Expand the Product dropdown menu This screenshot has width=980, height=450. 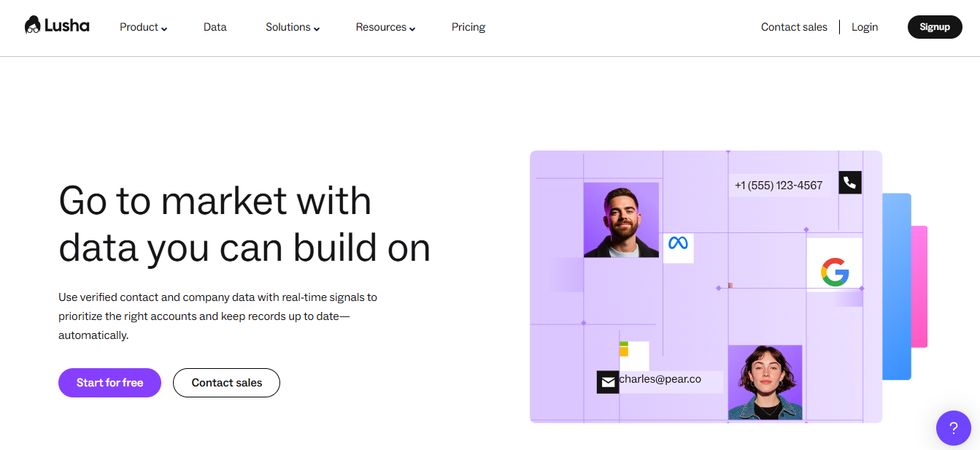144,27
